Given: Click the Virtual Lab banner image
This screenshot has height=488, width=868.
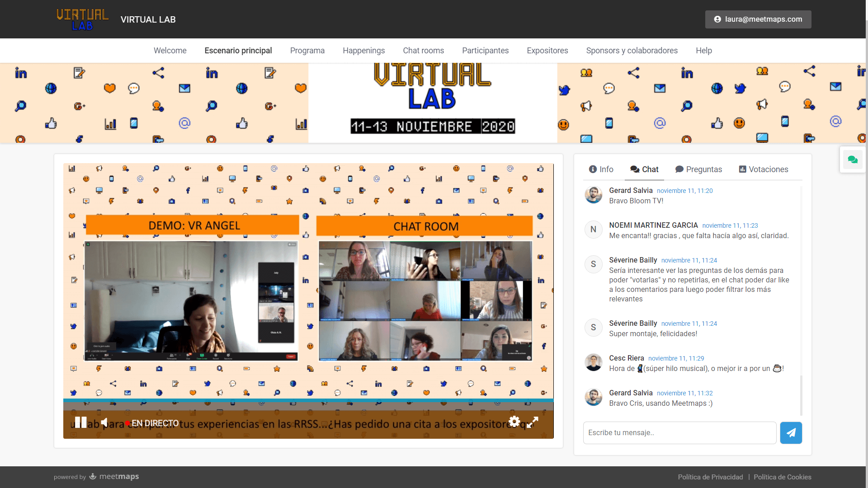Looking at the screenshot, I should click(433, 103).
